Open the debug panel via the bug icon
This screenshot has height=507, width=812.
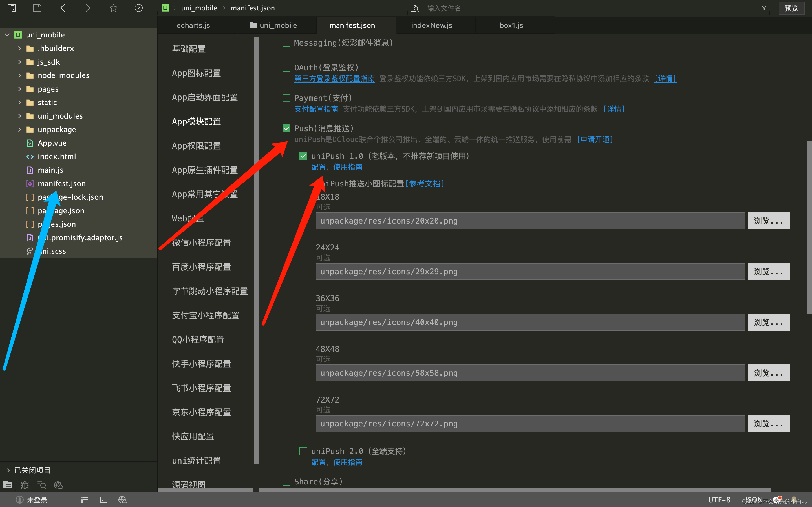(24, 485)
